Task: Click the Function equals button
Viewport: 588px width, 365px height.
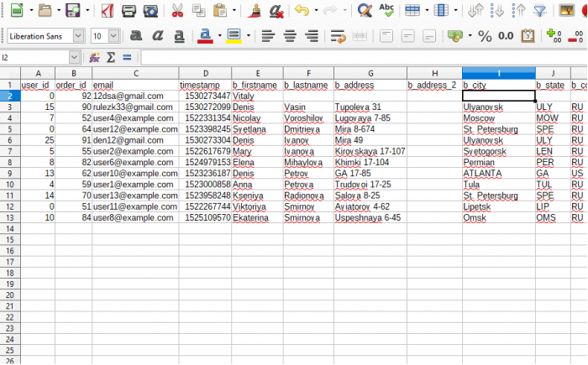Action: [x=127, y=57]
